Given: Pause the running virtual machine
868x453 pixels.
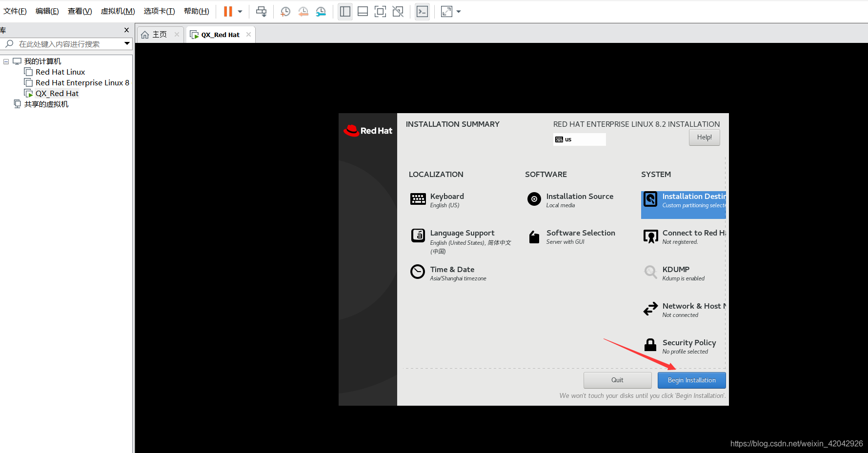Looking at the screenshot, I should [x=228, y=11].
